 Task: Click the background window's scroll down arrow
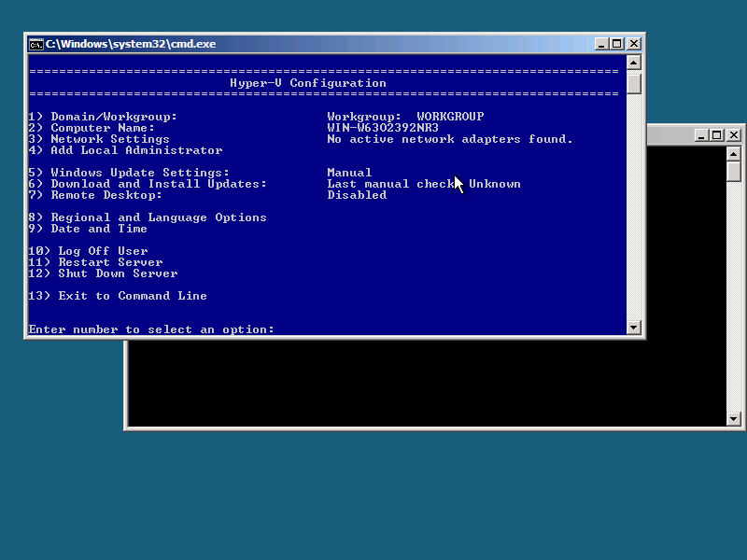[x=734, y=419]
